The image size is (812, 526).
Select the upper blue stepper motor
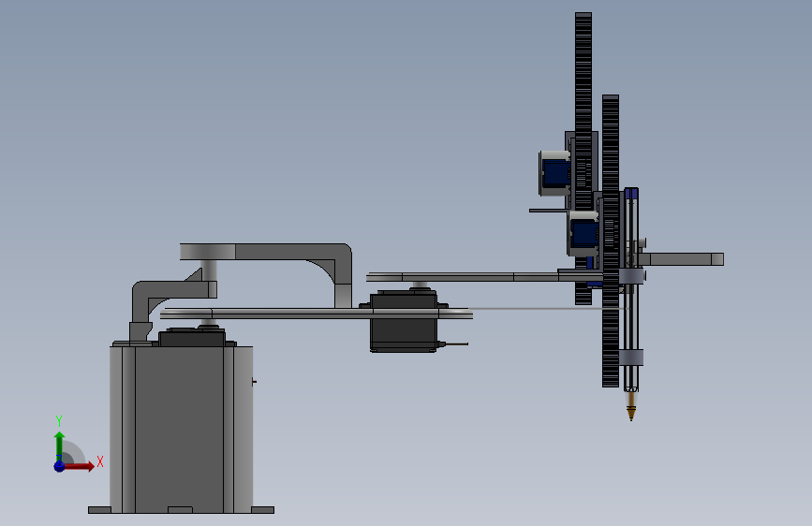coord(554,173)
